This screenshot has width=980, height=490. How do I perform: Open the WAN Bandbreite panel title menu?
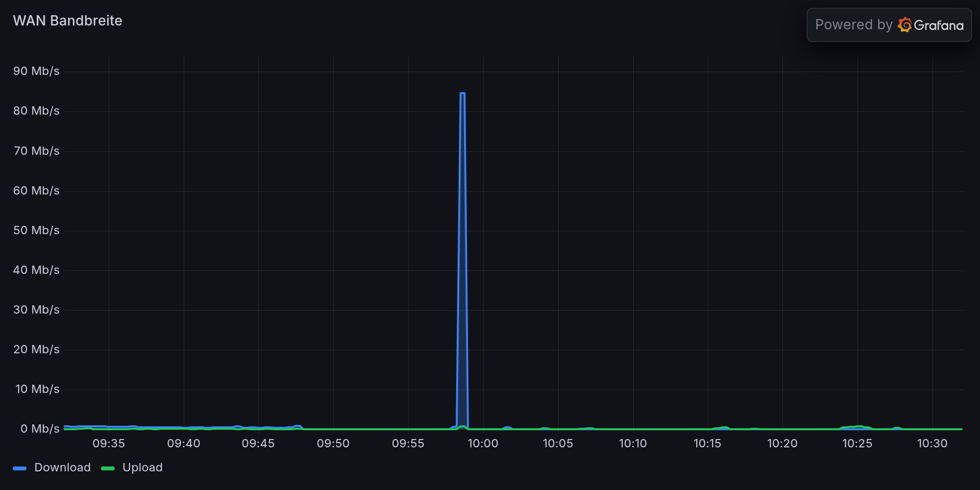[x=68, y=21]
